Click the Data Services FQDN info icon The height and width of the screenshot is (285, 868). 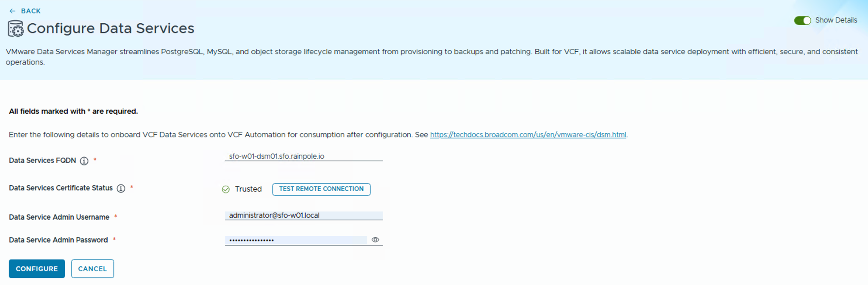click(84, 161)
